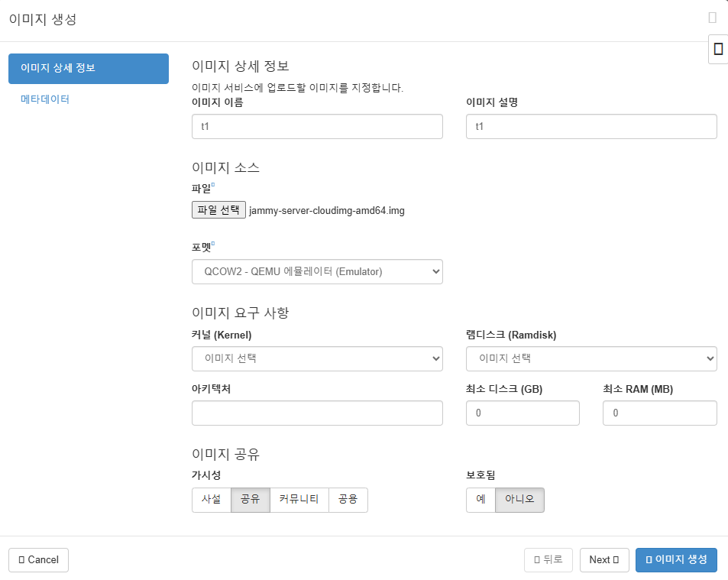Click the blue 이미지 생성 button
The image size is (728, 580).
(676, 559)
